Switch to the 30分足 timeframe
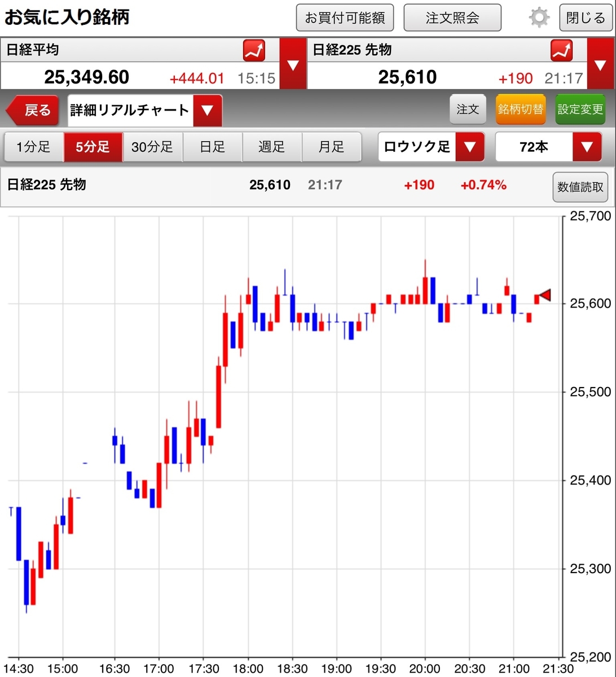Image resolution: width=616 pixels, height=677 pixels. [153, 147]
